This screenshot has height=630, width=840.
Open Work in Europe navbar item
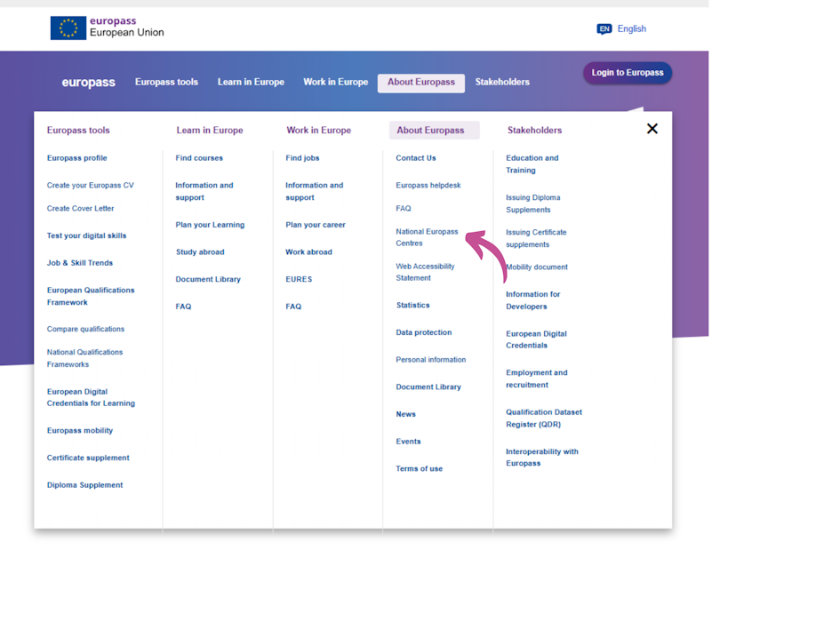click(335, 82)
